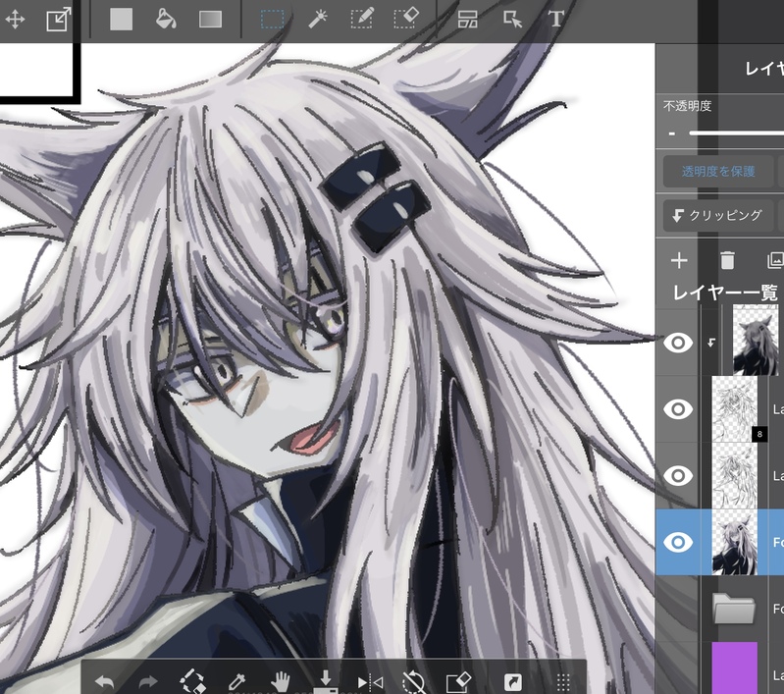This screenshot has width=784, height=694.
Task: Save the canvas with download icon
Action: pyautogui.click(x=325, y=681)
